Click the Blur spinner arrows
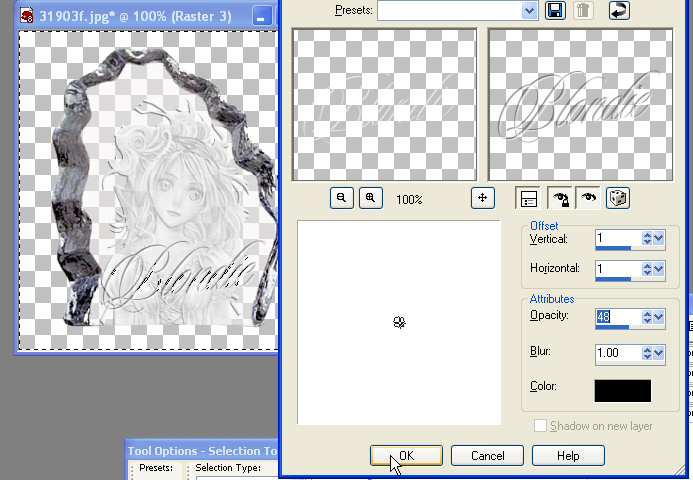This screenshot has width=693, height=480. tap(647, 353)
